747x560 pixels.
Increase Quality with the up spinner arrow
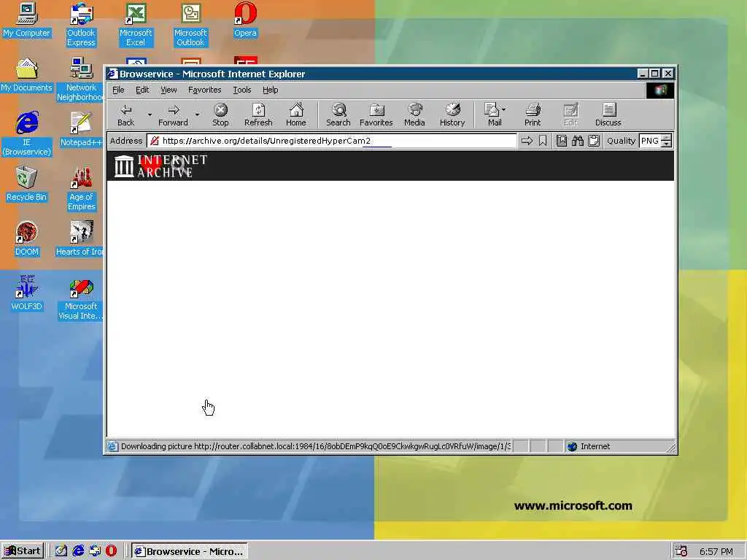coord(667,138)
